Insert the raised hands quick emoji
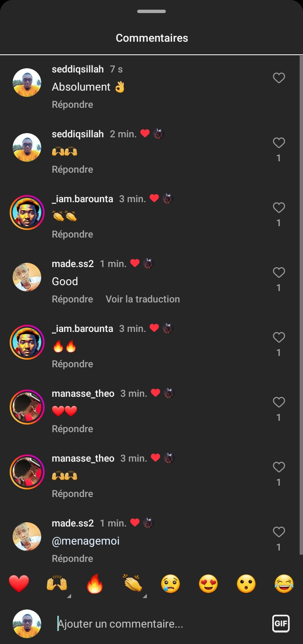303x644 pixels. [x=57, y=584]
